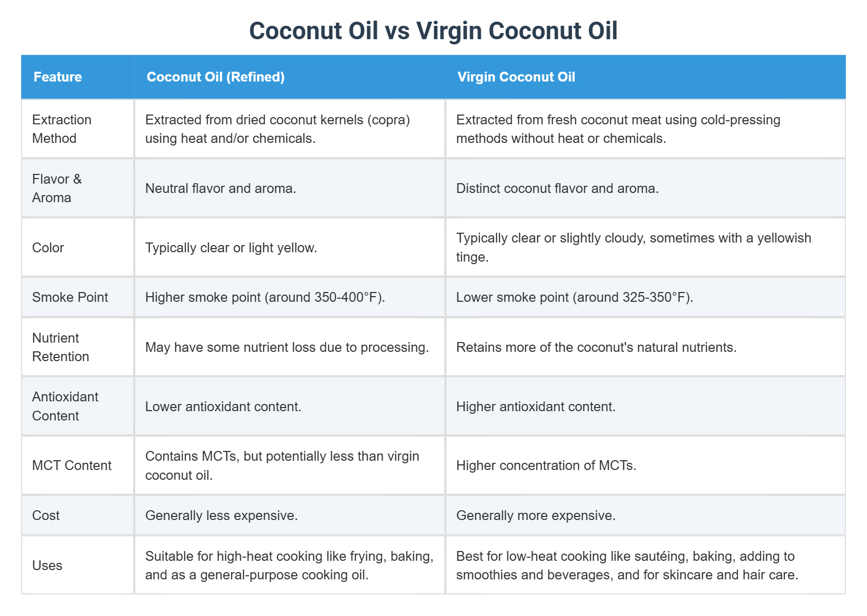Select the Coconut Oil (Refined) column header

coord(290,77)
